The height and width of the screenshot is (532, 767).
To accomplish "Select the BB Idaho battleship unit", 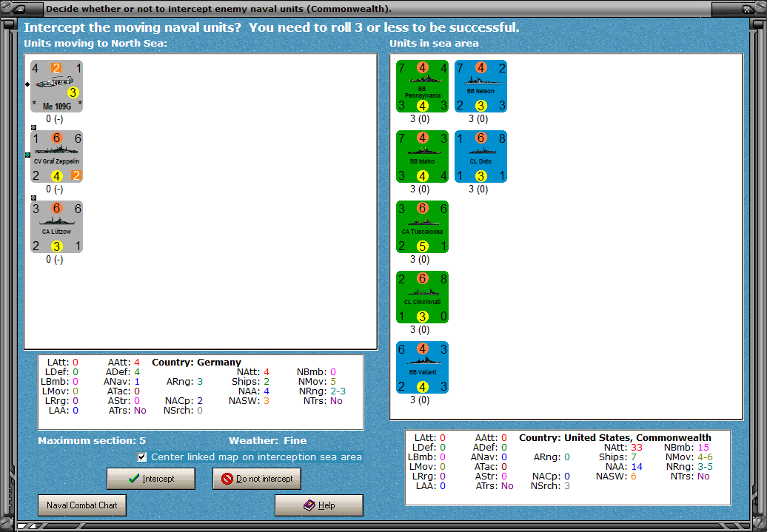I will [x=423, y=157].
